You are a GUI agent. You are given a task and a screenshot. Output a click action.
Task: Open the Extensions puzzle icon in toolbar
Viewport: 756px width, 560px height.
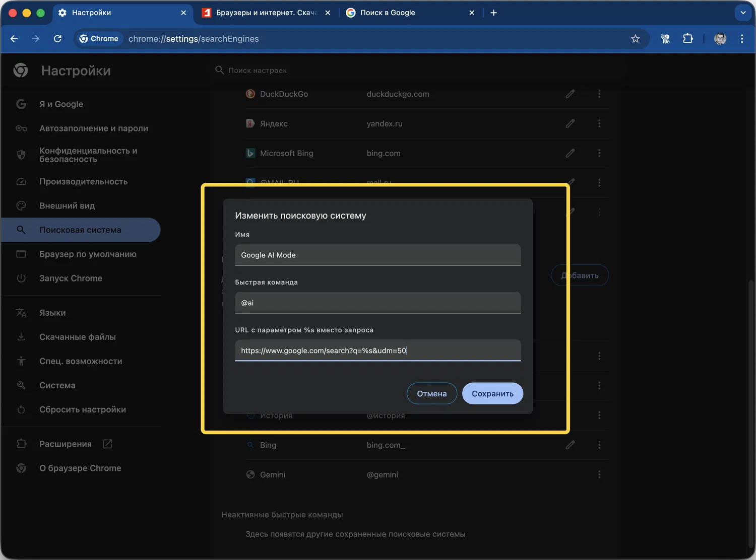coord(687,39)
